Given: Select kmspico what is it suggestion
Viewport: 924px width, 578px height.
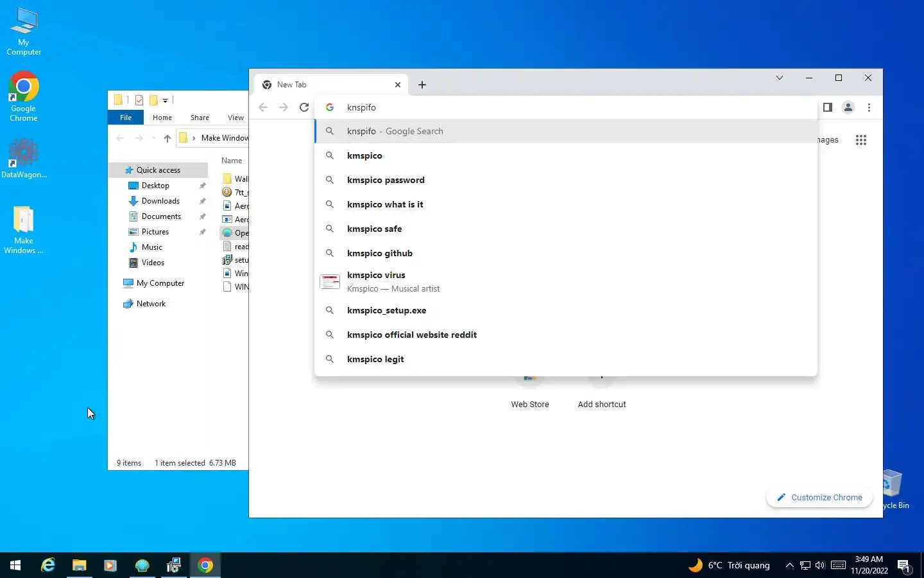Looking at the screenshot, I should pos(566,204).
